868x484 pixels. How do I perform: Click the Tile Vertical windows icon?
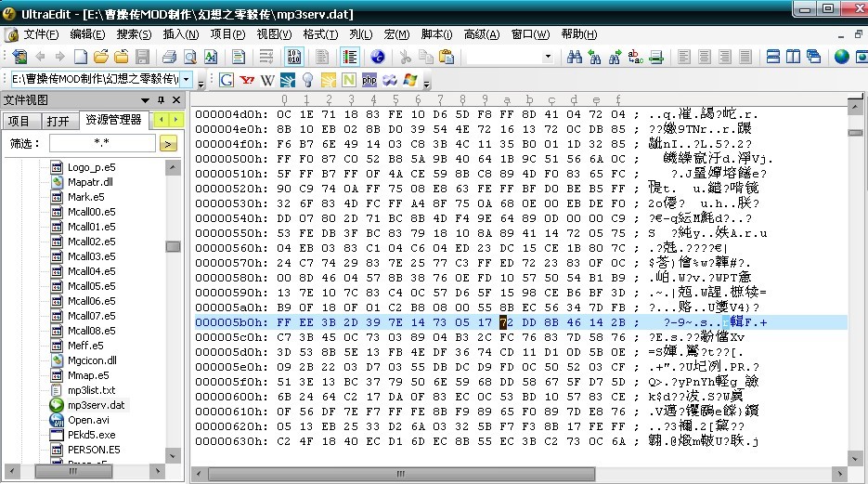pyautogui.click(x=793, y=57)
